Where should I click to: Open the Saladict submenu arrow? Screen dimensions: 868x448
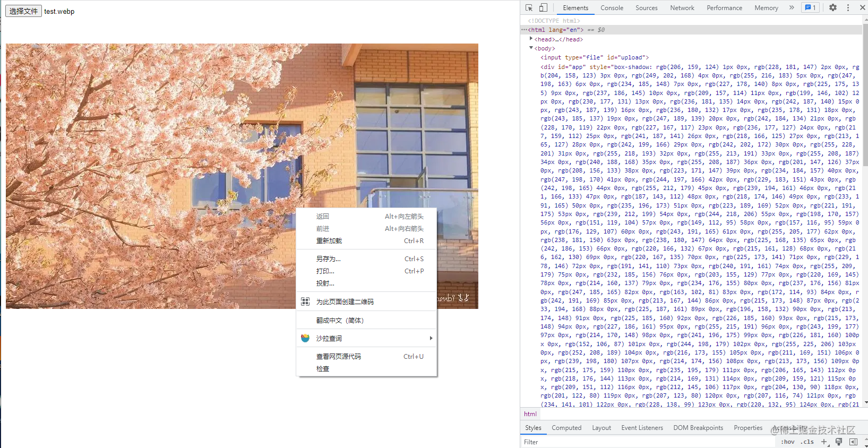coord(431,338)
